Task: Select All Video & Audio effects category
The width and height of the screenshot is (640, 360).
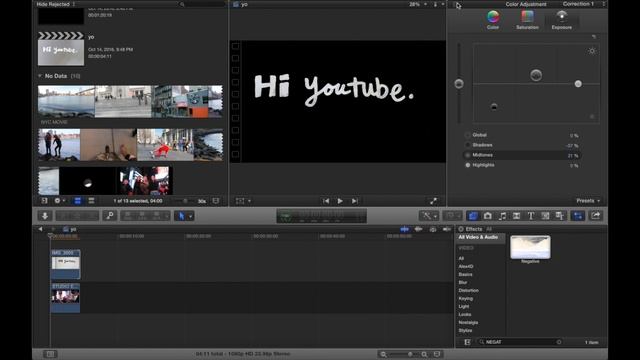Action: [x=480, y=237]
